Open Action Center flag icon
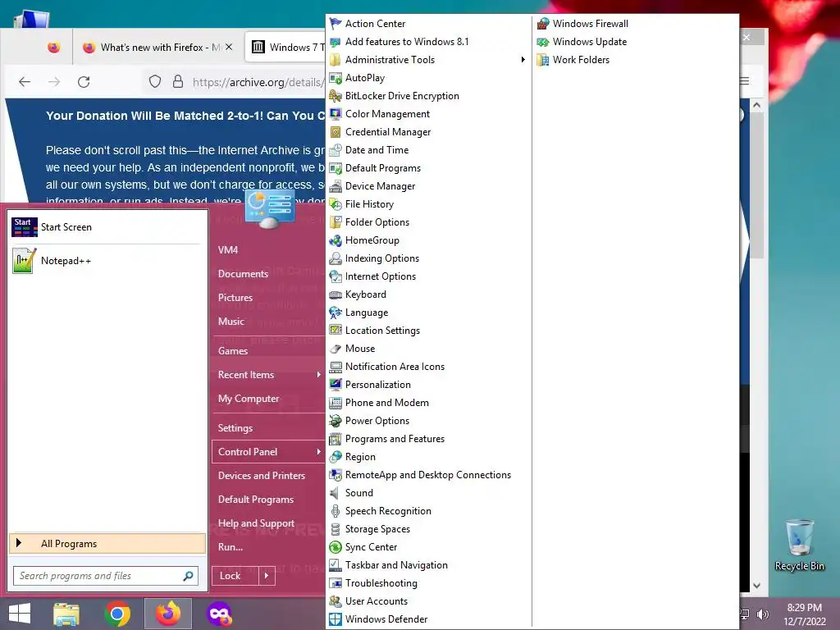This screenshot has height=630, width=840. pos(336,24)
